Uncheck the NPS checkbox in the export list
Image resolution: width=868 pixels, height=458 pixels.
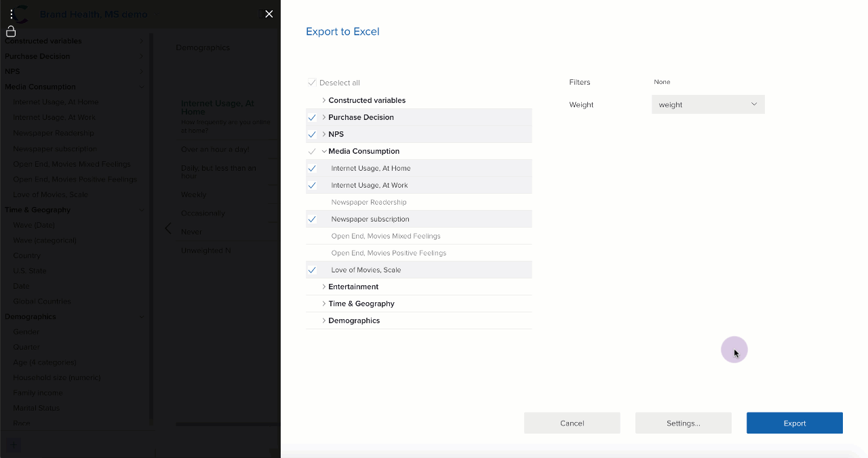pos(312,134)
